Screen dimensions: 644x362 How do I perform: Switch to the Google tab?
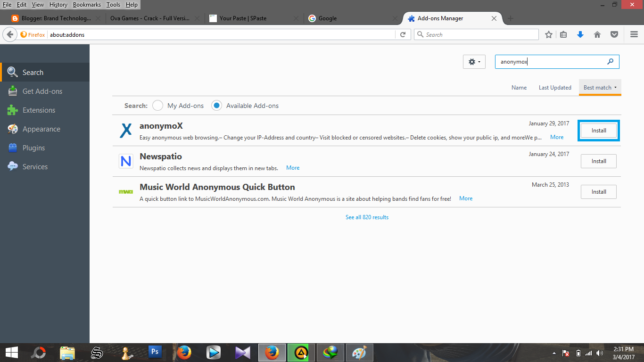pyautogui.click(x=354, y=18)
